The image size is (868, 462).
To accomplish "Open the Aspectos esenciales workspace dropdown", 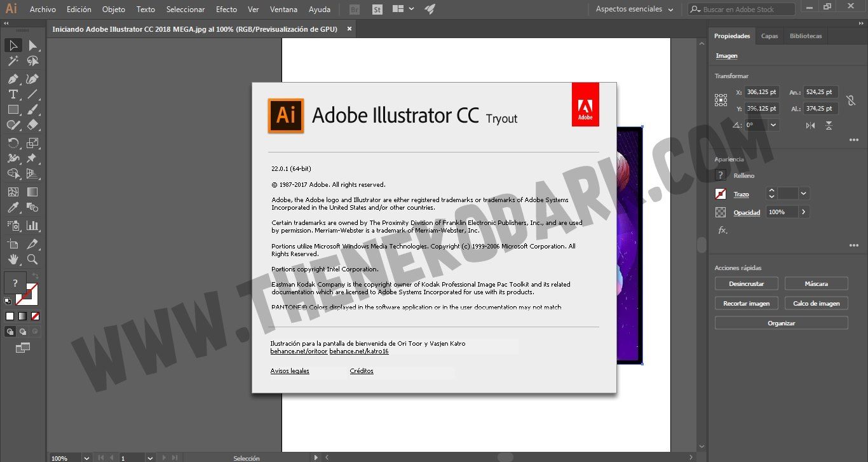I will 635,9.
